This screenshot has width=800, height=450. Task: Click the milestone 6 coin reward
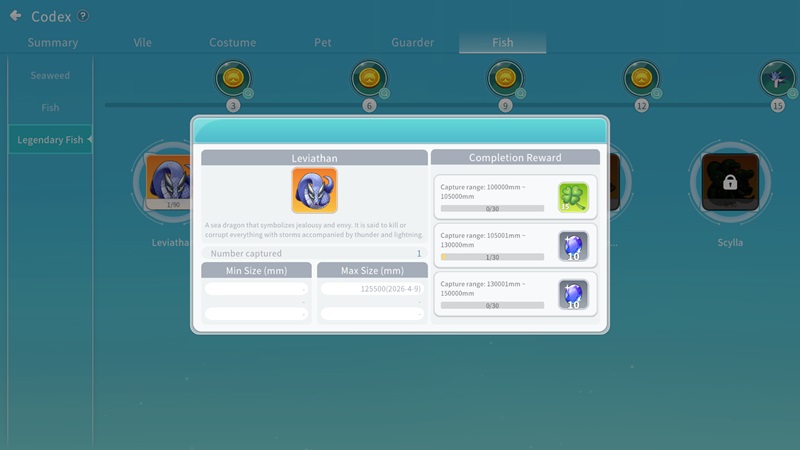point(369,78)
